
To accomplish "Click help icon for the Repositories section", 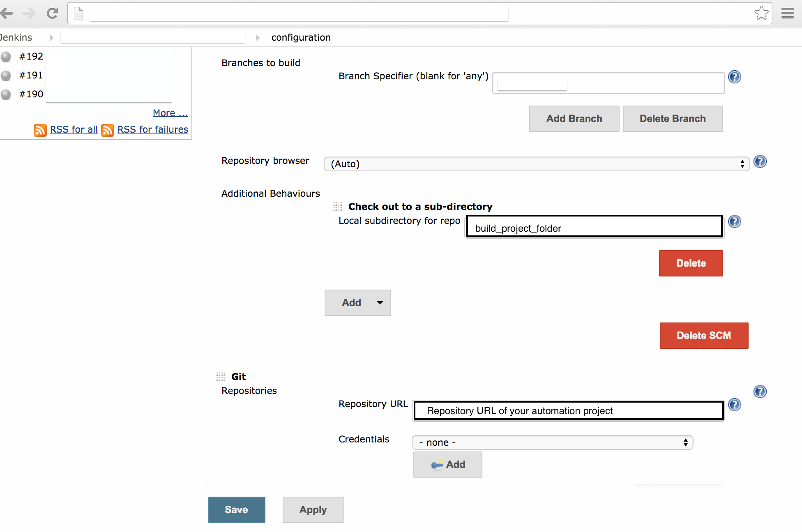I will click(x=760, y=391).
